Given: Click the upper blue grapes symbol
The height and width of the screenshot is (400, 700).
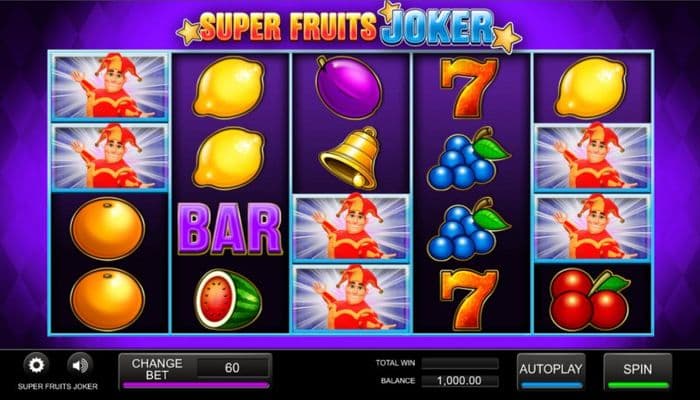Looking at the screenshot, I should 467,158.
